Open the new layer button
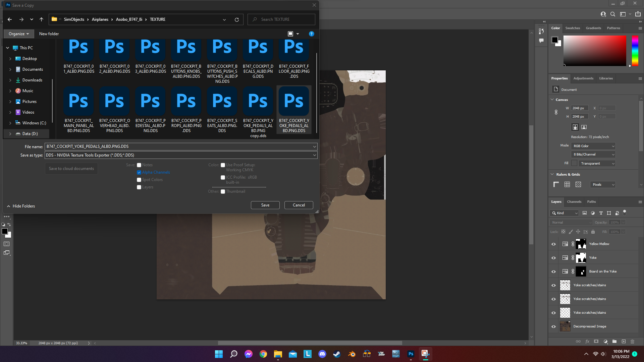The width and height of the screenshot is (644, 362). 624,341
